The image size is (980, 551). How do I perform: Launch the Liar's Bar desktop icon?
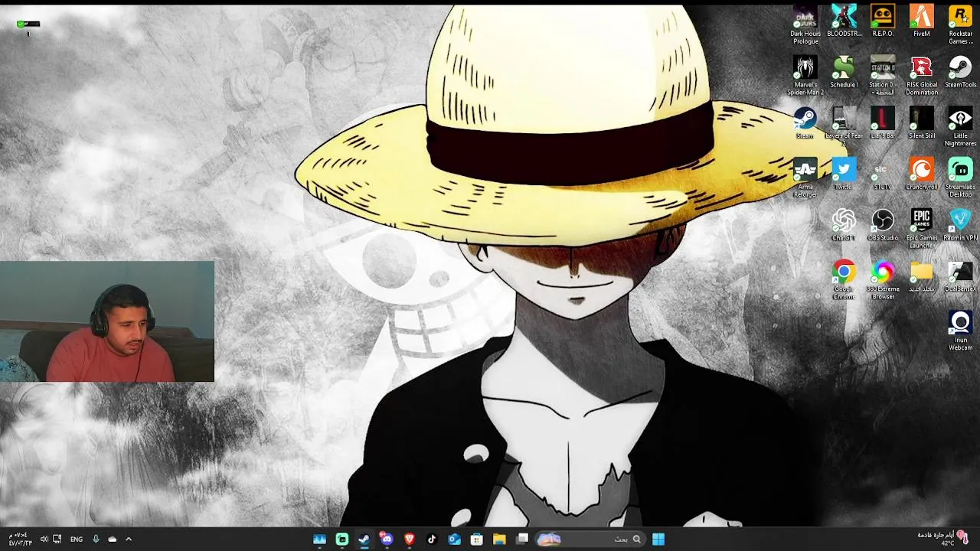tap(883, 123)
